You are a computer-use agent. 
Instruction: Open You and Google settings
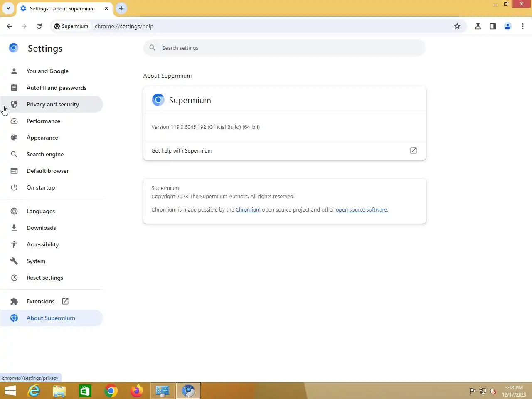52,71
